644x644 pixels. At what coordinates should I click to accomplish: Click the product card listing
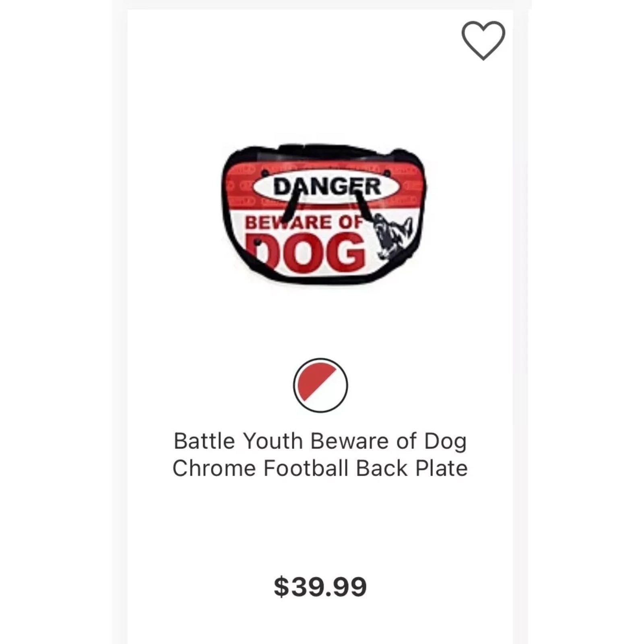pos(320,322)
